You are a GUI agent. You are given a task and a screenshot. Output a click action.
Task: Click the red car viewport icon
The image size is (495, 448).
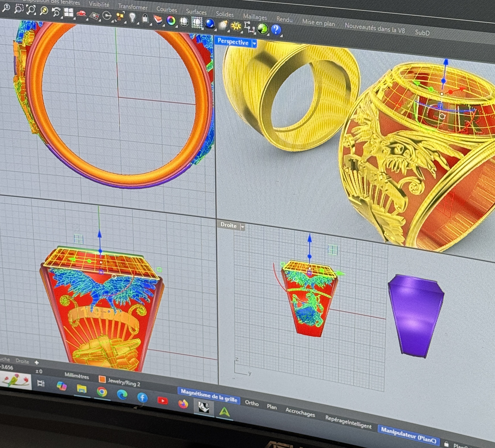point(81,14)
